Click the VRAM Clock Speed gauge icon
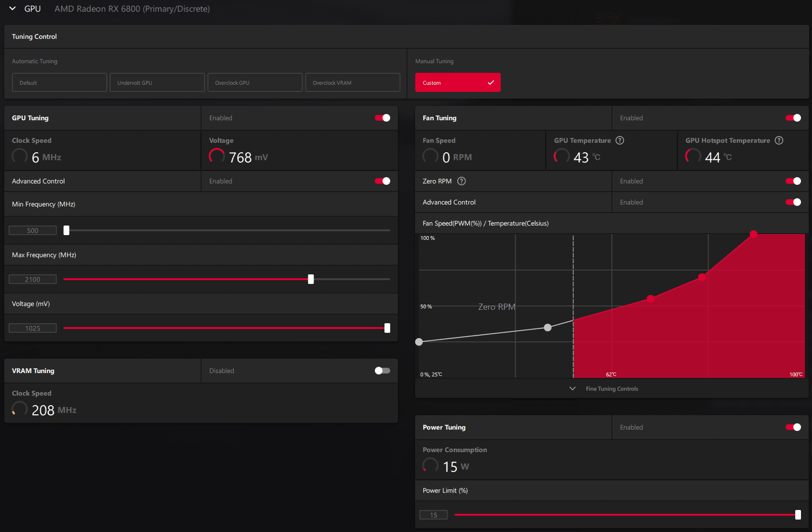Viewport: 812px width, 532px height. tap(20, 408)
